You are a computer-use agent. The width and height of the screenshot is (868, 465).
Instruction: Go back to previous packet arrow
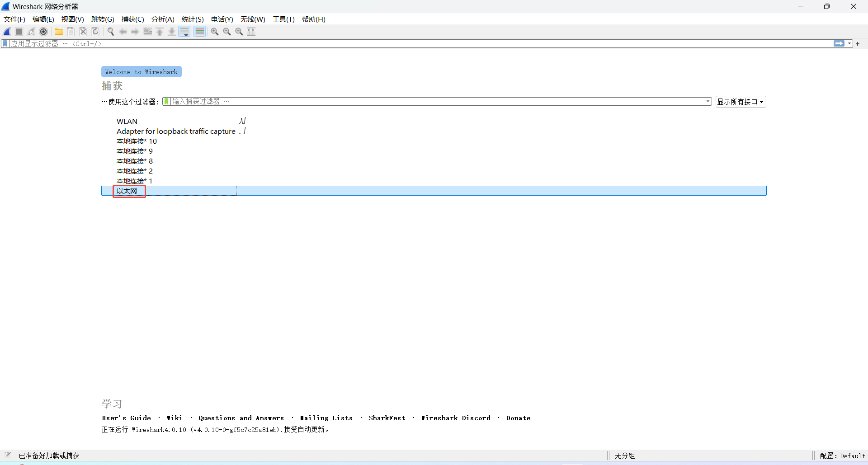pyautogui.click(x=123, y=32)
